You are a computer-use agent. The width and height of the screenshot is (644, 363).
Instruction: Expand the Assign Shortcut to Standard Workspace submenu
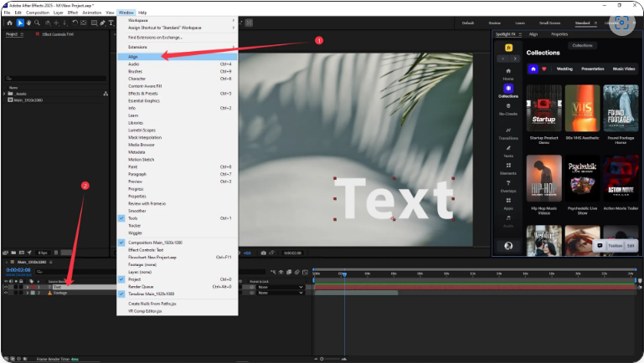tap(177, 28)
